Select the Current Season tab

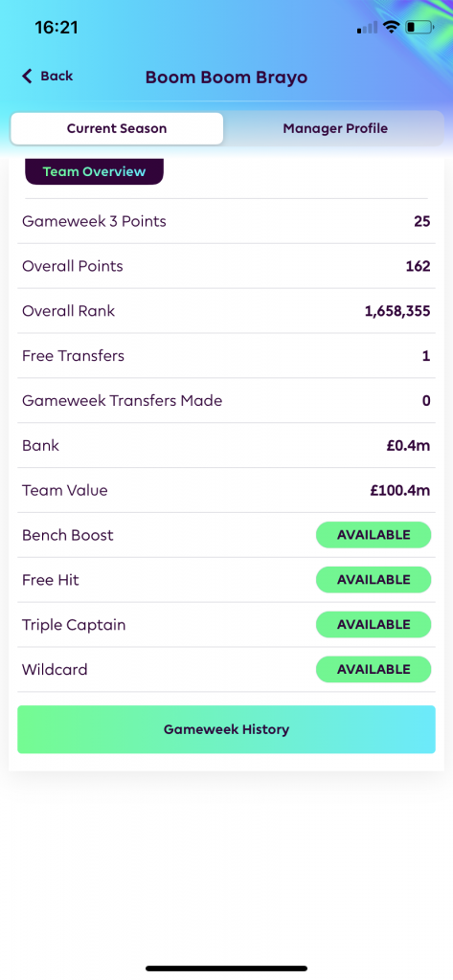[x=117, y=129]
